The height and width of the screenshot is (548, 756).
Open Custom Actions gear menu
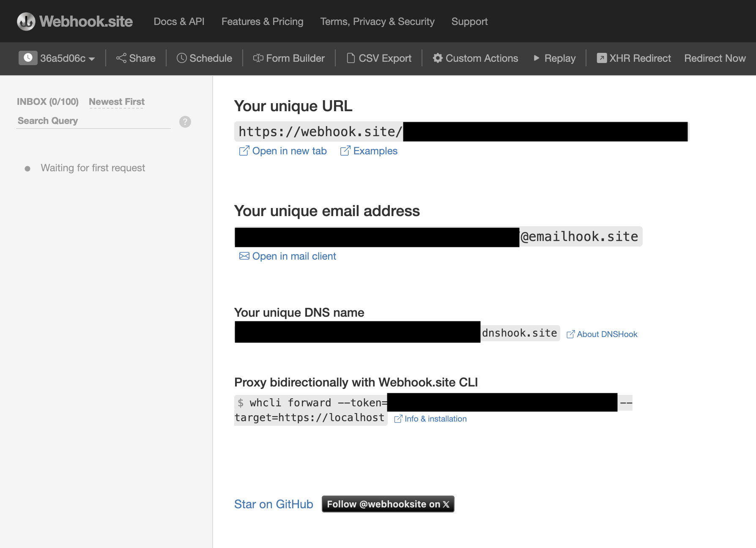coord(476,58)
